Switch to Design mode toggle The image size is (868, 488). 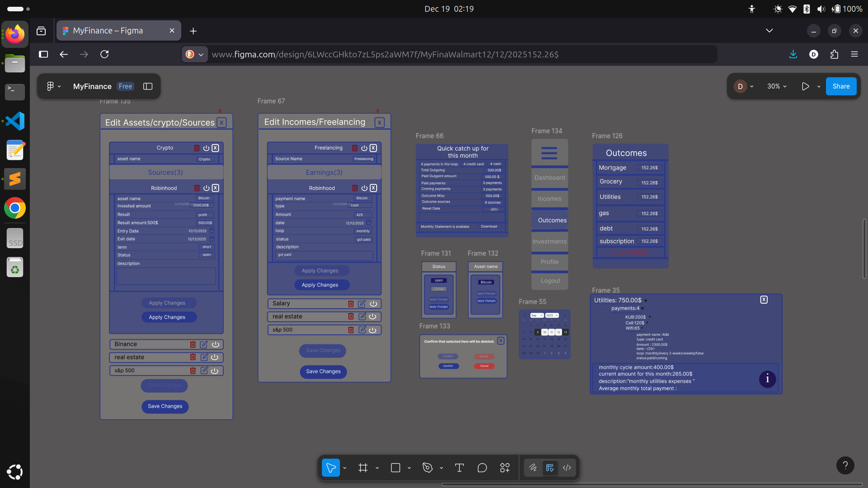coord(550,468)
